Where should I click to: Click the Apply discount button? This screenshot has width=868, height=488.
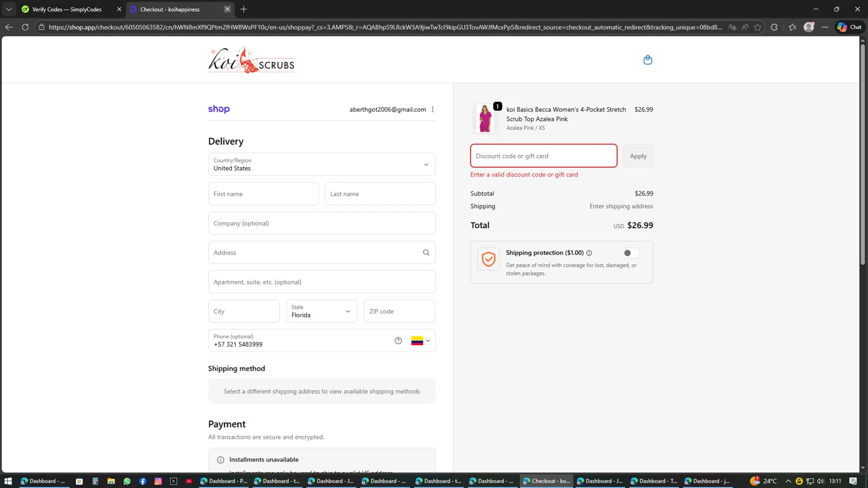[x=638, y=156]
